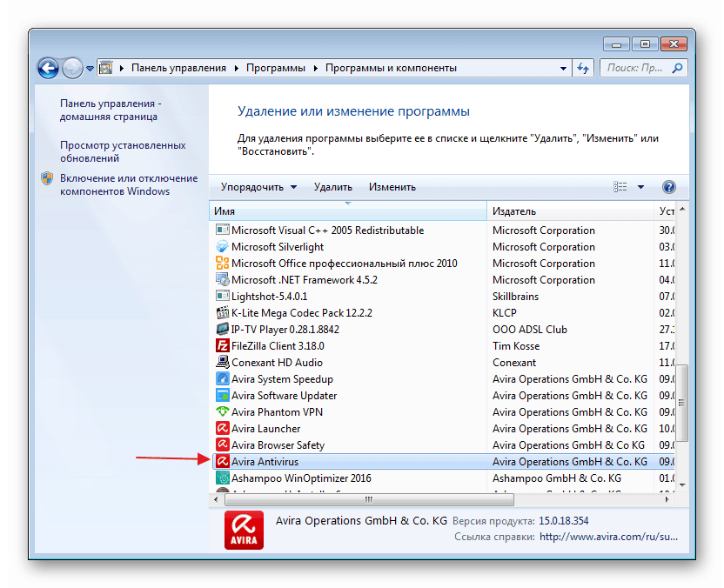This screenshot has width=724, height=588.
Task: Expand arrow after Программы breadcrumb
Action: pos(316,69)
